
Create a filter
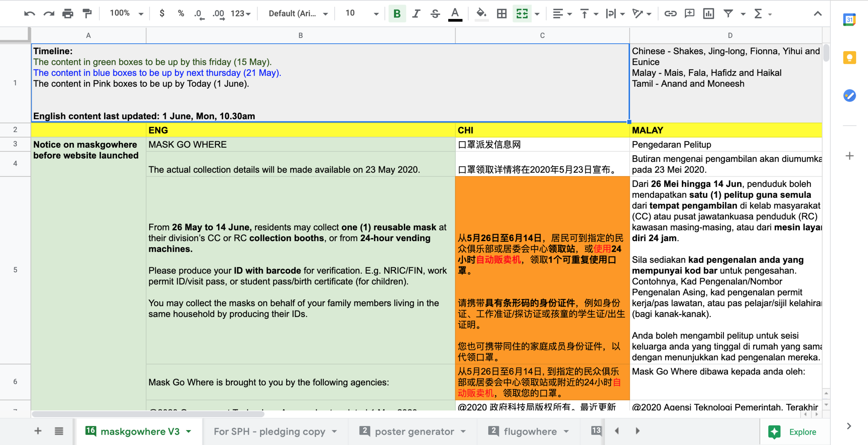tap(728, 14)
